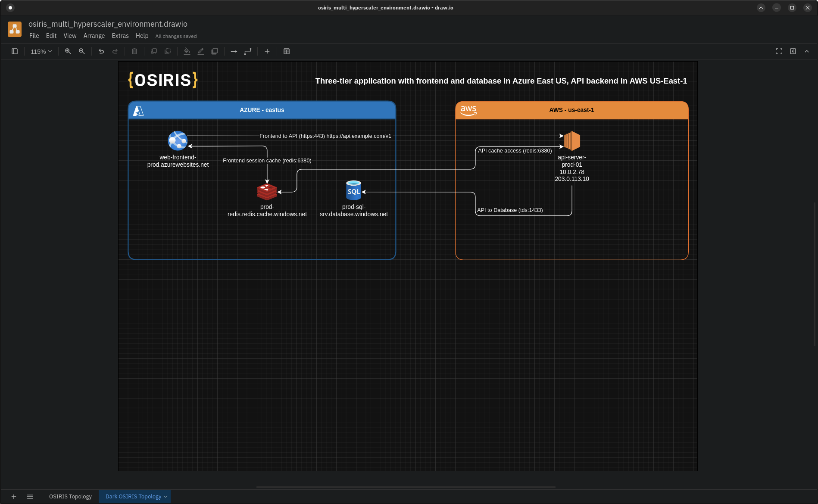Image resolution: width=818 pixels, height=504 pixels.
Task: Open the Dark OSIRIS Topology page menu
Action: tap(165, 496)
